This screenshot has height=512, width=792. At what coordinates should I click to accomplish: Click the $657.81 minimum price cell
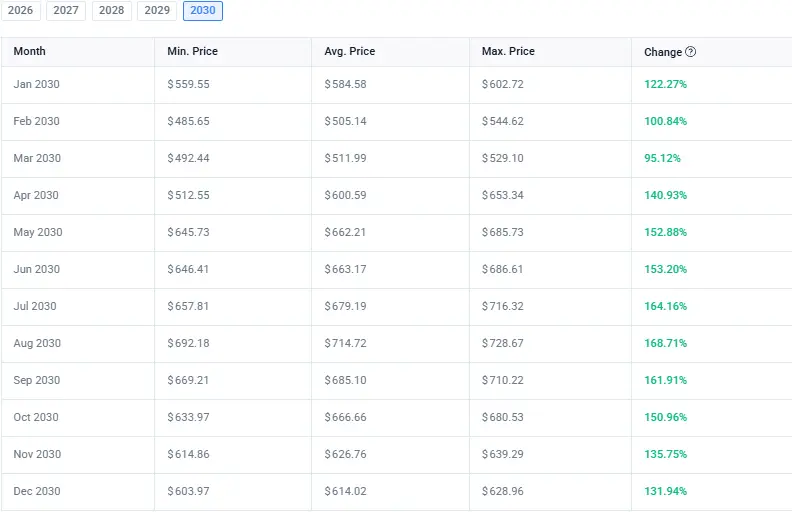(x=188, y=306)
